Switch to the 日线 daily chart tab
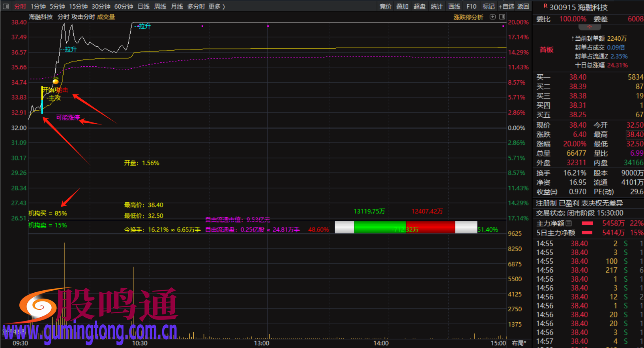The image size is (644, 348). point(144,6)
